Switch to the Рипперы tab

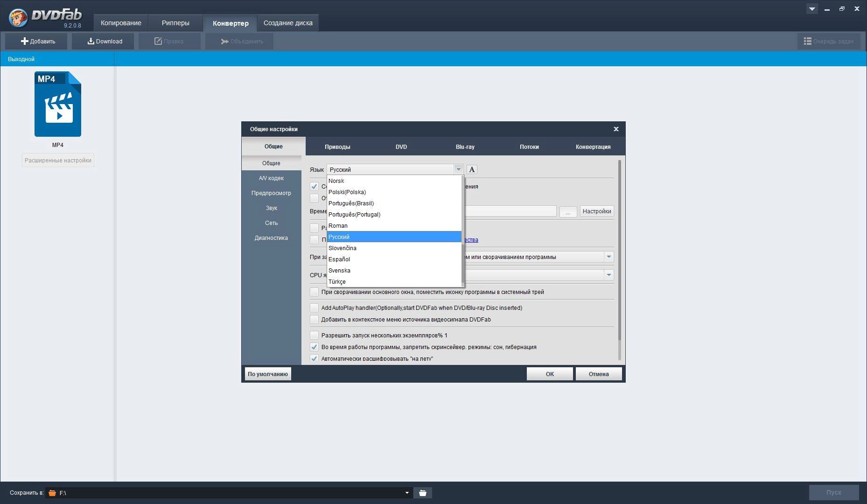point(175,23)
